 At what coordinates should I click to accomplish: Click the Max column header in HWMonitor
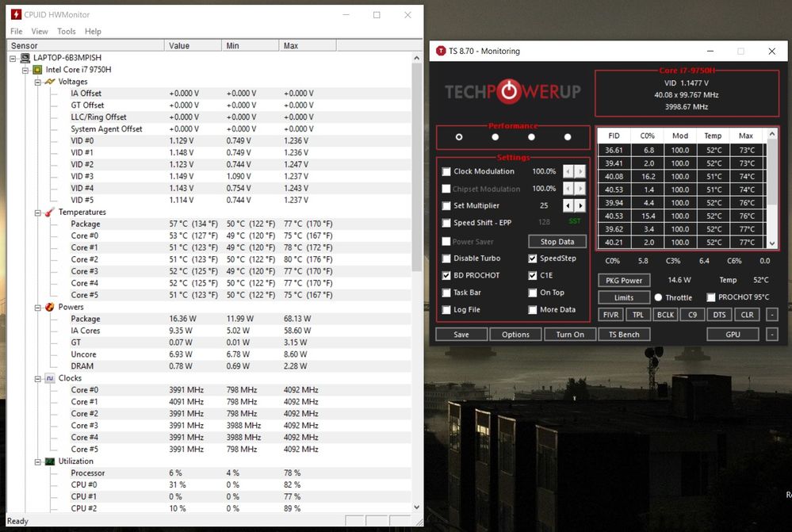pyautogui.click(x=307, y=45)
